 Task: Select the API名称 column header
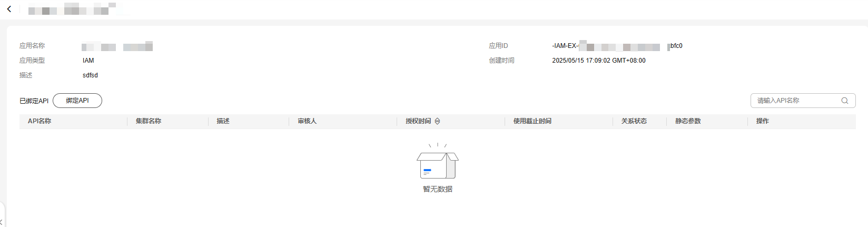point(40,121)
